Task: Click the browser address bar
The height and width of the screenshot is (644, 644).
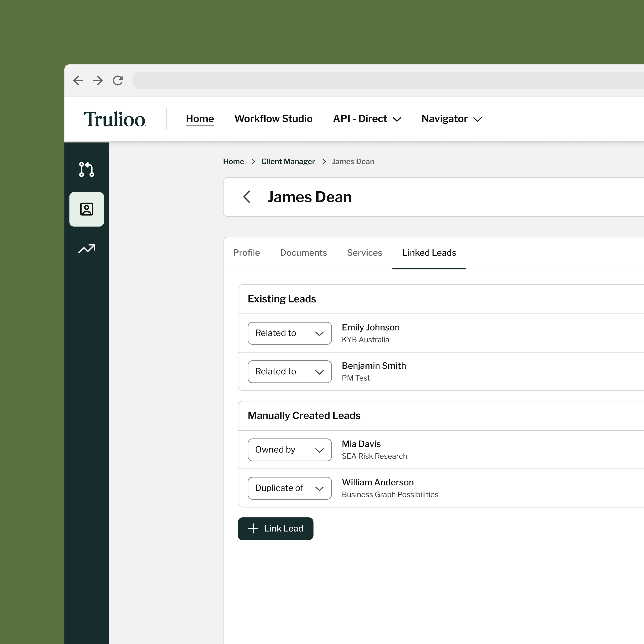Action: 388,80
